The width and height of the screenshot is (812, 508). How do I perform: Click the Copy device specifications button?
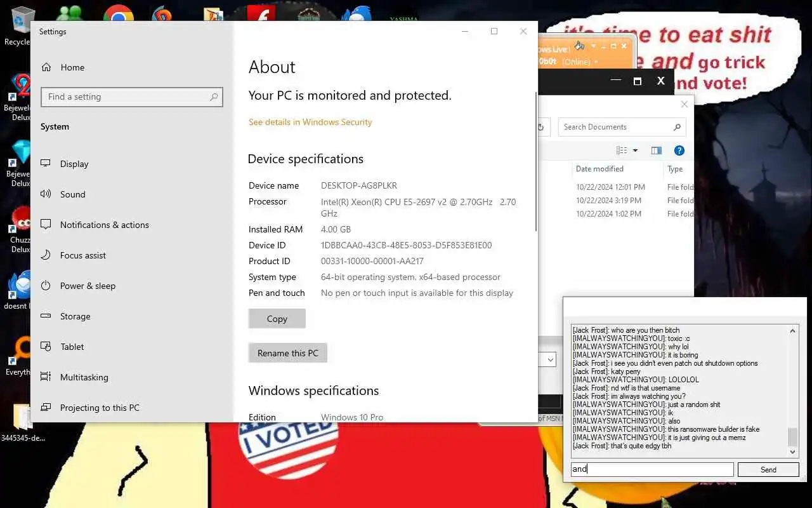[x=277, y=319]
